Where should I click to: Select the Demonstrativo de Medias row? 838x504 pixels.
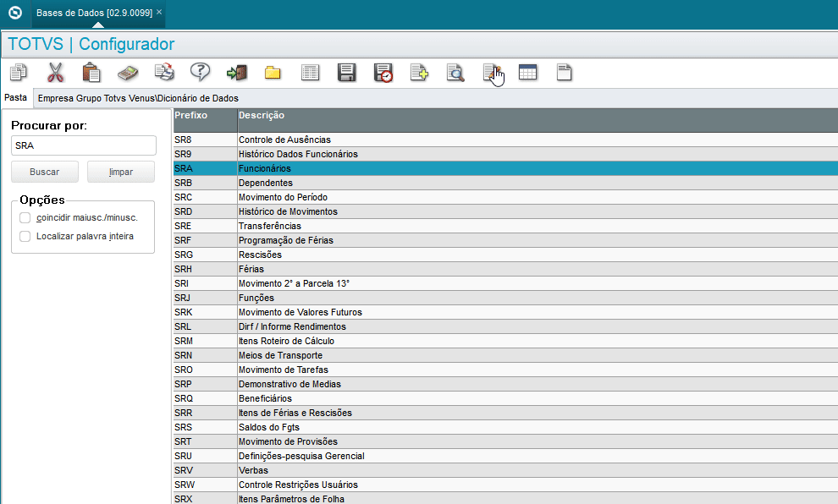(505, 385)
